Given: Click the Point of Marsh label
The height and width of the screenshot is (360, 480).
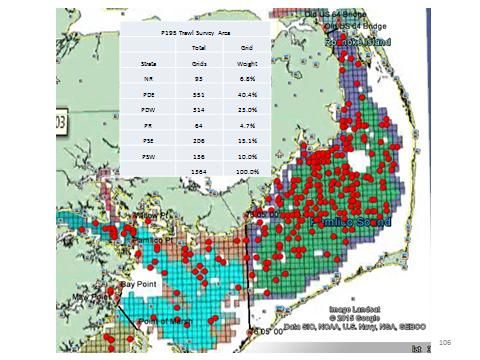Looking at the screenshot, I should point(165,321).
